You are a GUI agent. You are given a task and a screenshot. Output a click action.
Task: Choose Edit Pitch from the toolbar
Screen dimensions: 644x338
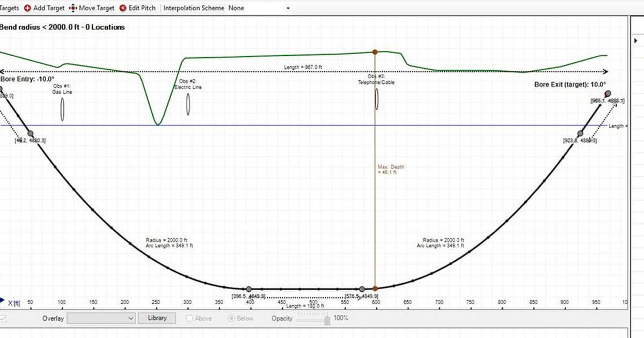click(x=142, y=8)
